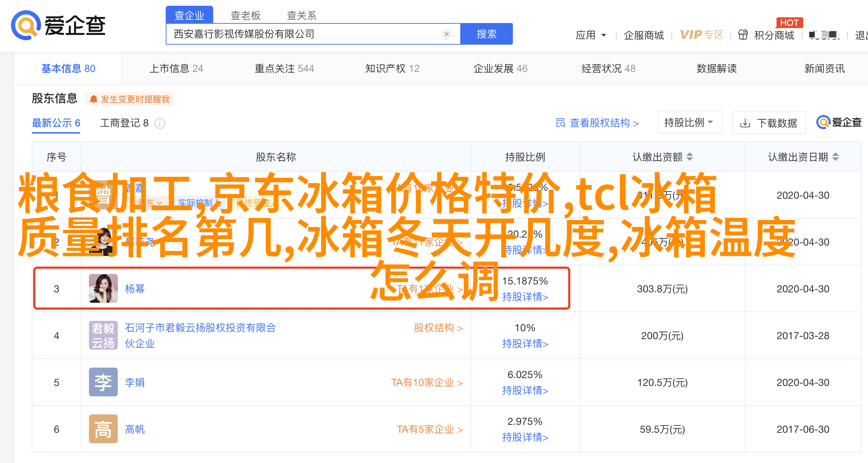Open the 上市信息 24 tab
Screen dimensions: 868x463
pyautogui.click(x=176, y=68)
